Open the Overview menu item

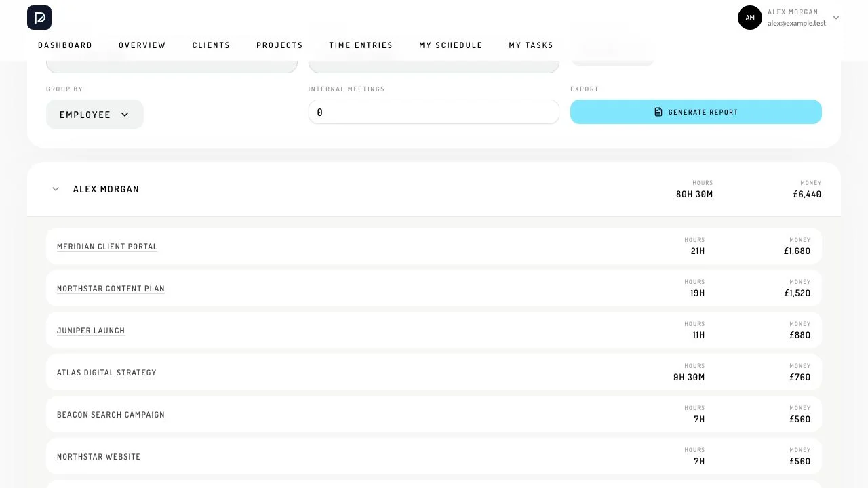pos(142,45)
